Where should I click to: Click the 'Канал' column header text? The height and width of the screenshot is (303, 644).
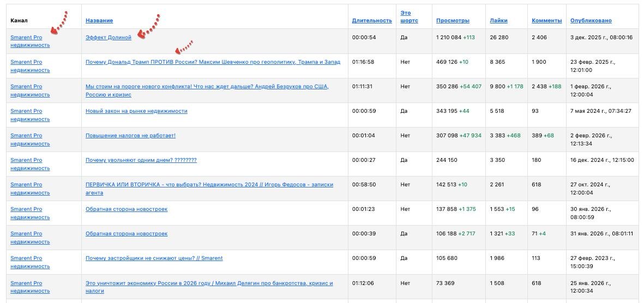[x=19, y=21]
